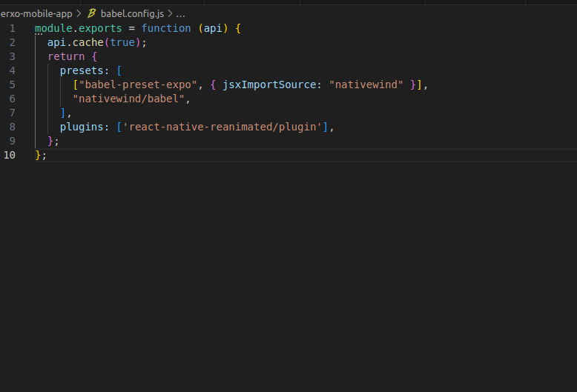This screenshot has height=392, width=577.
Task: Select babel.config.js in the breadcrumb
Action: (x=132, y=13)
